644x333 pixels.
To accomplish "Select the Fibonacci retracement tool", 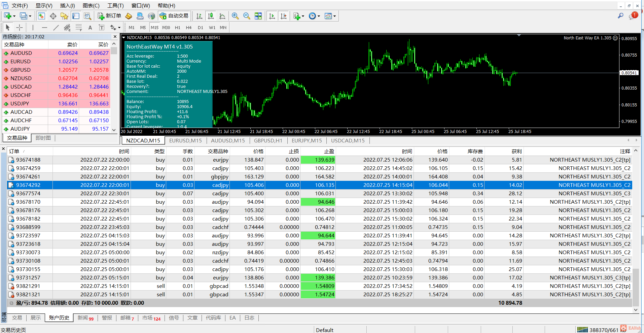I will click(79, 28).
